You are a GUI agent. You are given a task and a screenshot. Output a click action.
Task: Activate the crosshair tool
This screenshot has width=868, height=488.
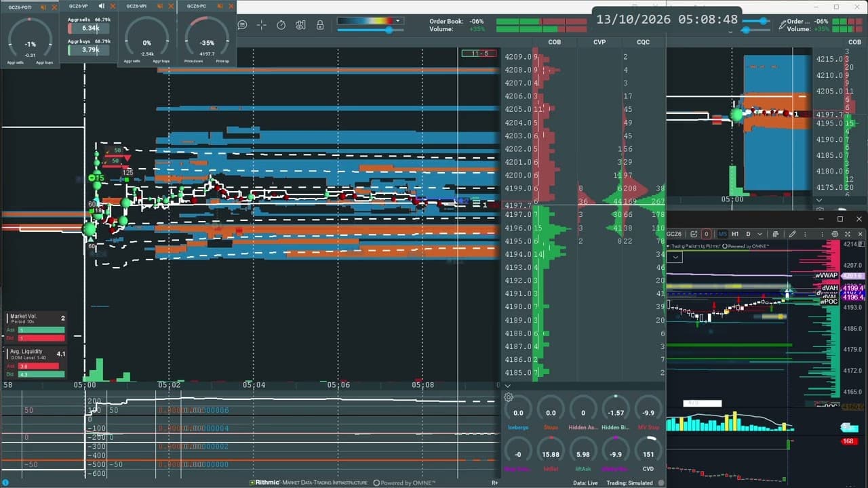[262, 25]
